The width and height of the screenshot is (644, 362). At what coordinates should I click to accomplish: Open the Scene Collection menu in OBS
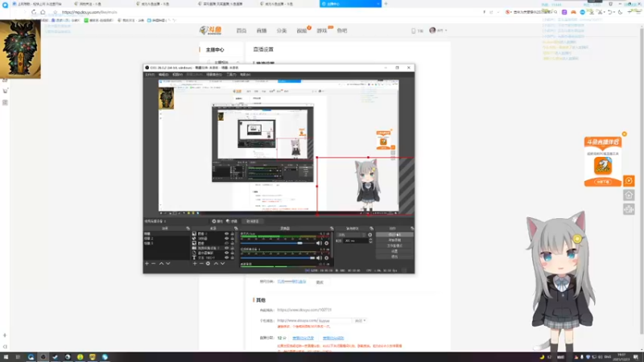[214, 75]
